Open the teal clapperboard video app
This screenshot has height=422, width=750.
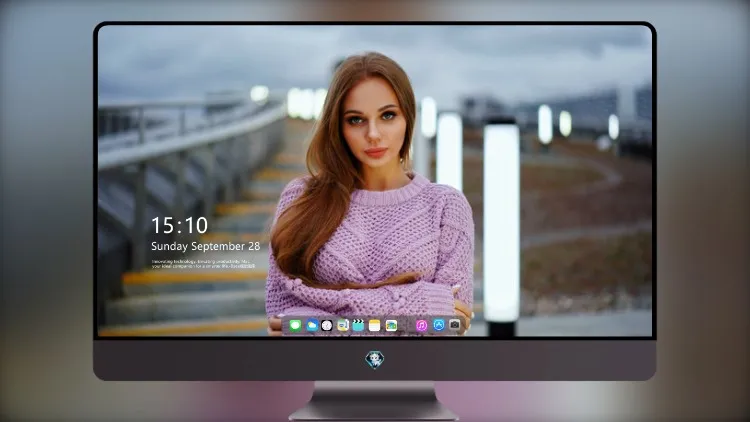(358, 326)
